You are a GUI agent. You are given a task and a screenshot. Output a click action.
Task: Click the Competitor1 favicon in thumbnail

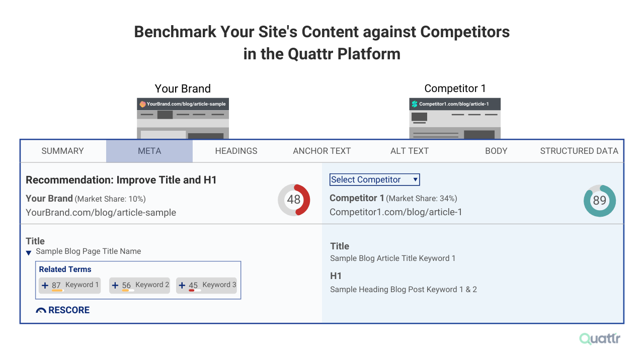[415, 104]
